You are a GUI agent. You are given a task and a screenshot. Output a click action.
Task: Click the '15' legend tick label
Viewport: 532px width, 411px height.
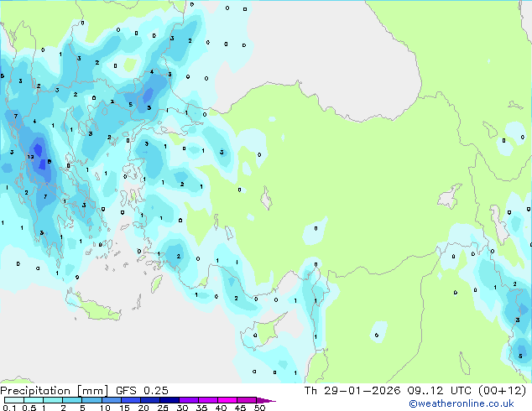tap(124, 408)
